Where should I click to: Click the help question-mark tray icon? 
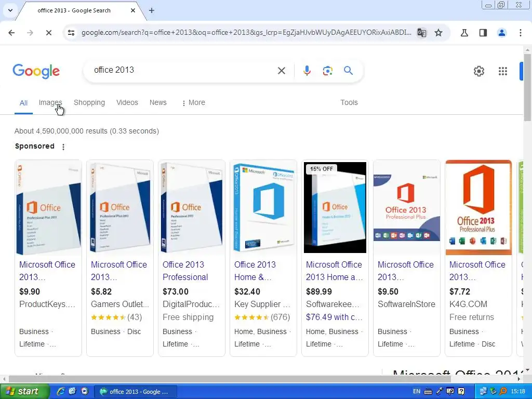point(461,391)
